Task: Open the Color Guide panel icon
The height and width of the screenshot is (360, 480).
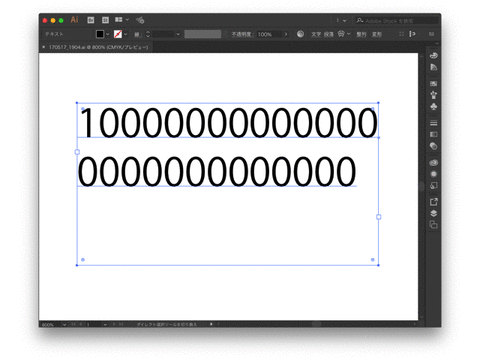Action: pyautogui.click(x=433, y=67)
